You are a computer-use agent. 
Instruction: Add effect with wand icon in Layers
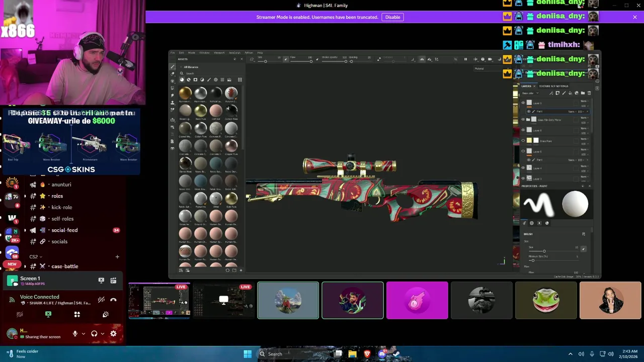click(551, 93)
